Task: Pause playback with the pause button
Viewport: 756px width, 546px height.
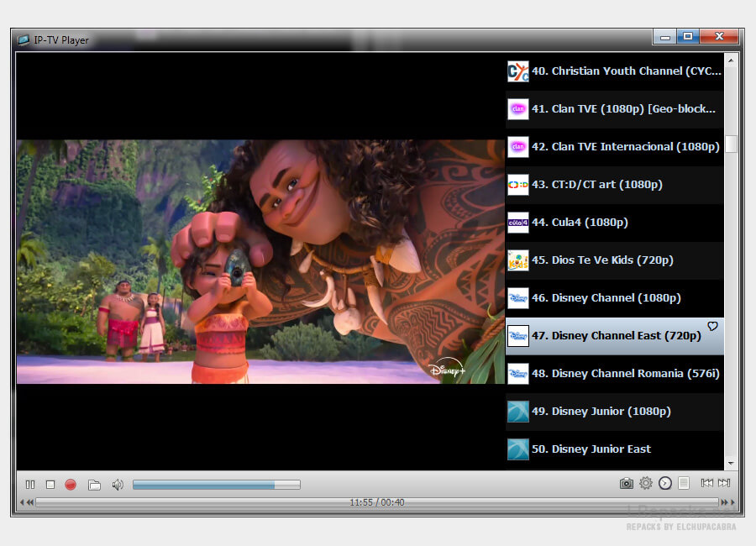Action: (x=30, y=484)
